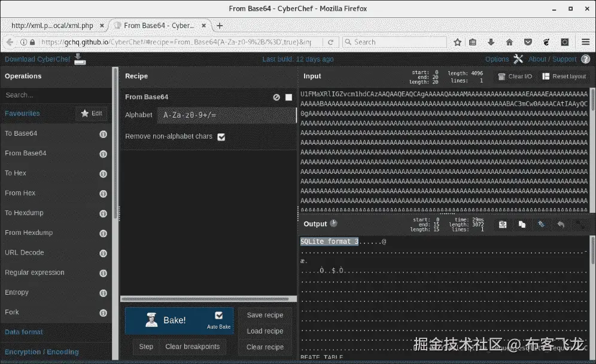Image resolution: width=596 pixels, height=364 pixels.
Task: Open the Options link
Action: coord(497,59)
